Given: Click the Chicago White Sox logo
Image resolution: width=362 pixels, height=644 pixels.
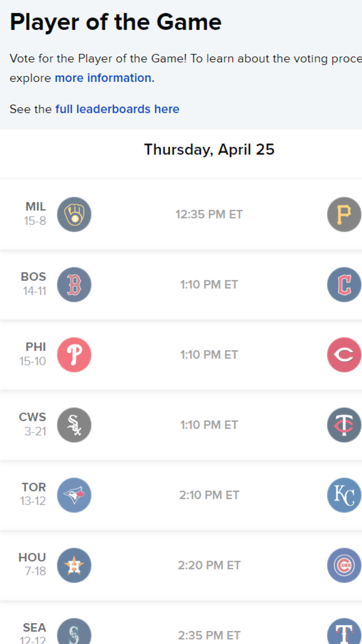Looking at the screenshot, I should [x=74, y=425].
